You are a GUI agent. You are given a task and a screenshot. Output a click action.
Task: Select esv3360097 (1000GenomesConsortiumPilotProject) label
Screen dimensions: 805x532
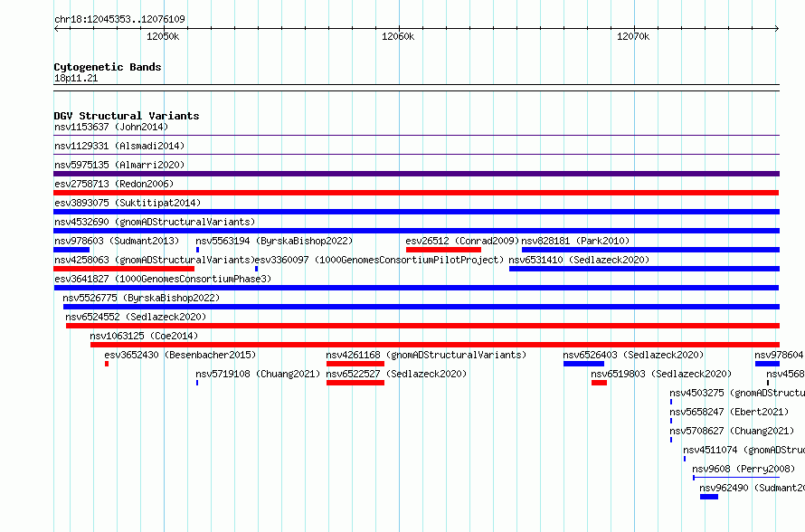click(x=379, y=260)
